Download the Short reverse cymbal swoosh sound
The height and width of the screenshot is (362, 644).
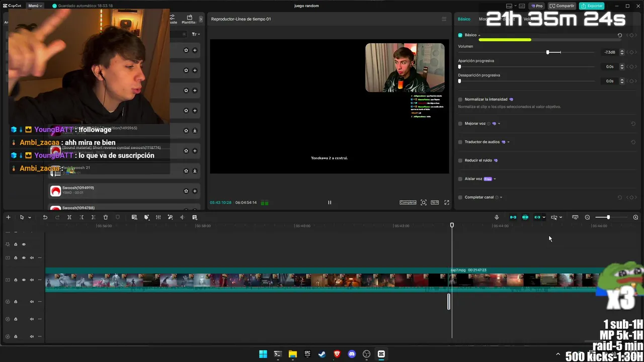tap(195, 151)
